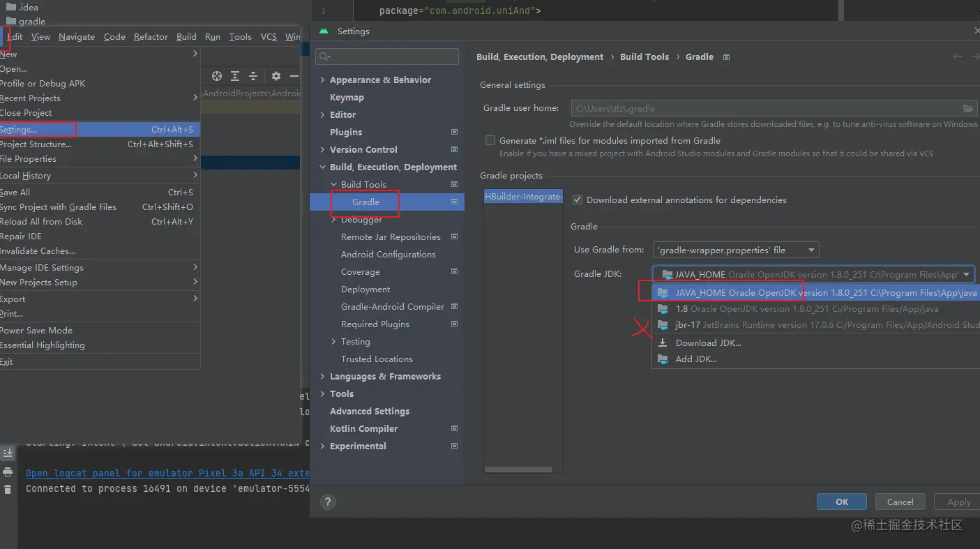Click the trash clear-all icon in Run panel

[x=8, y=490]
